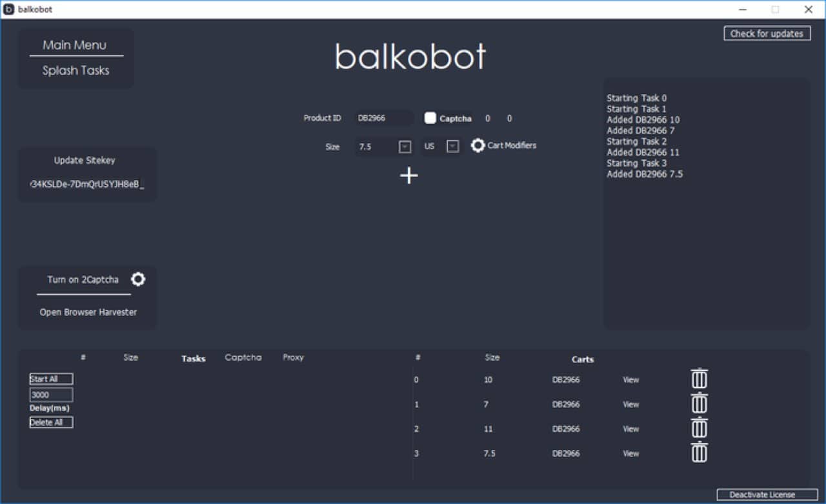Click the balkobot title bar app icon
This screenshot has height=504, width=826.
pos(9,9)
